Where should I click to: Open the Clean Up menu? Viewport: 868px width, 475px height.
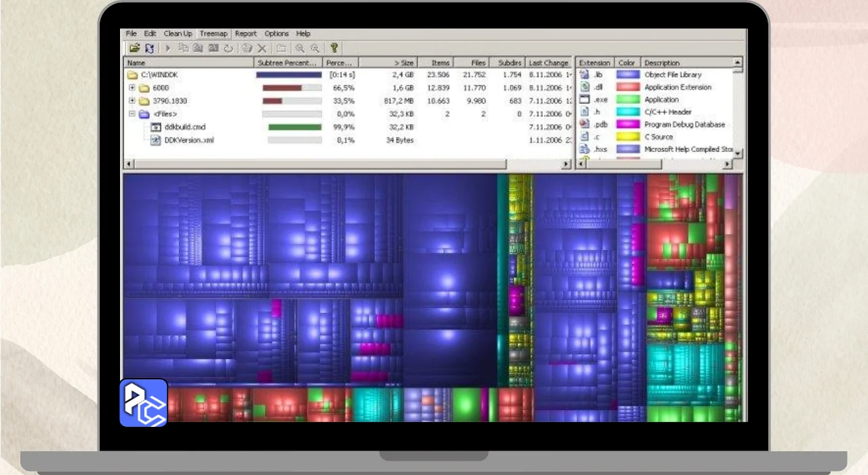click(178, 33)
